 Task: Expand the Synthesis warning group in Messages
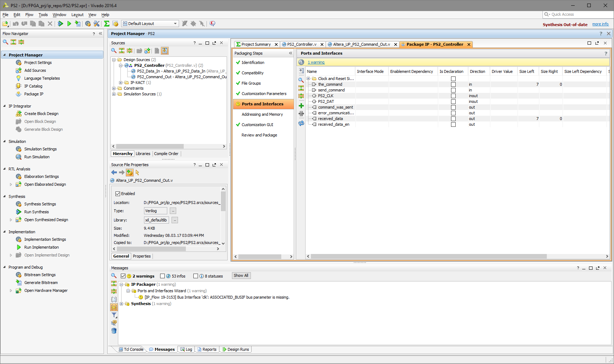(x=122, y=304)
